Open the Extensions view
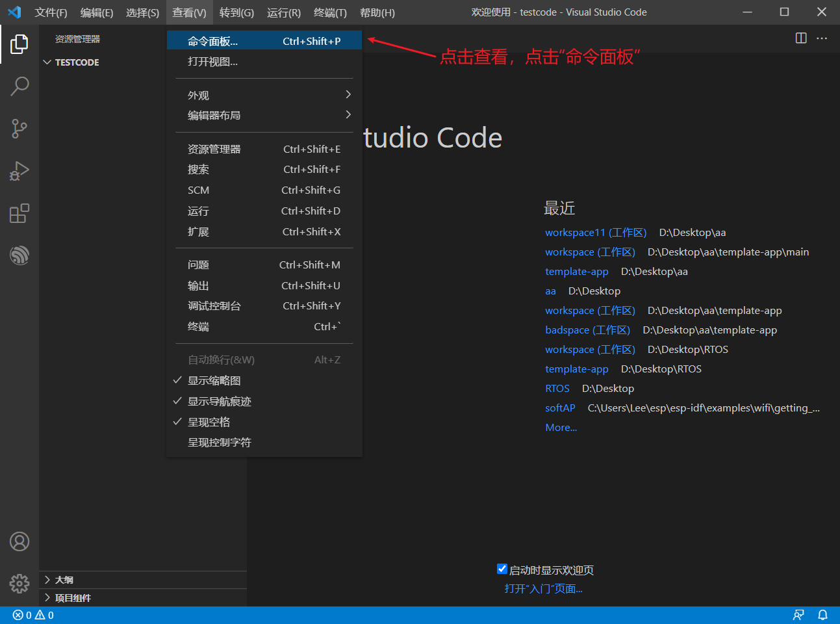 tap(19, 213)
